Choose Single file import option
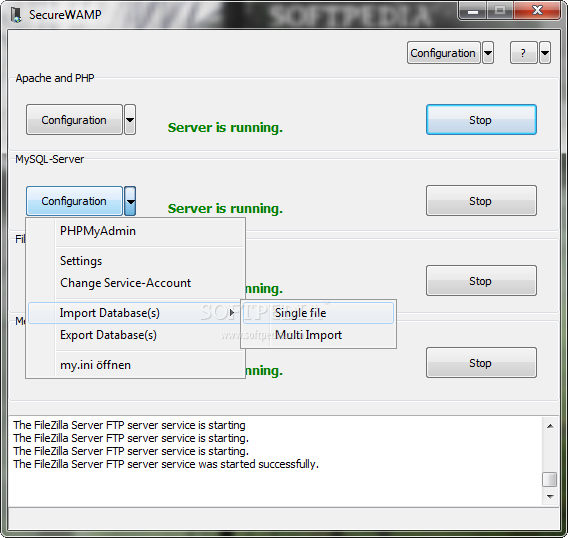 [x=318, y=313]
